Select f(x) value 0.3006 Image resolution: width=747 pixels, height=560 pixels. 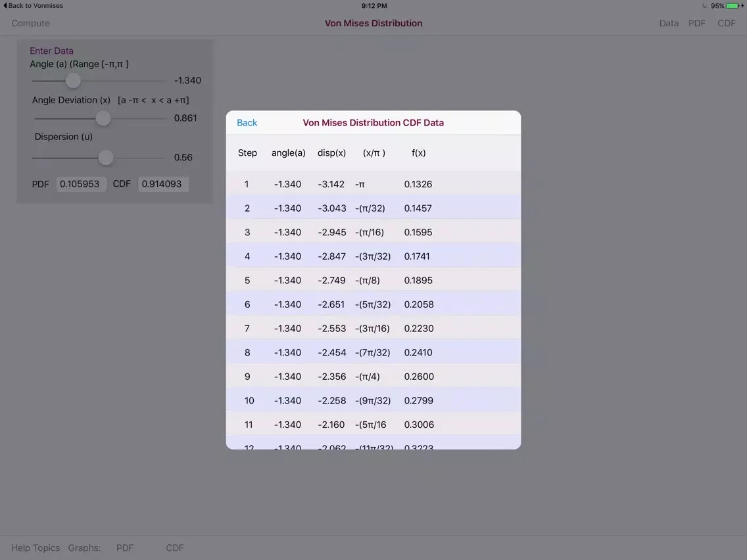(x=419, y=425)
